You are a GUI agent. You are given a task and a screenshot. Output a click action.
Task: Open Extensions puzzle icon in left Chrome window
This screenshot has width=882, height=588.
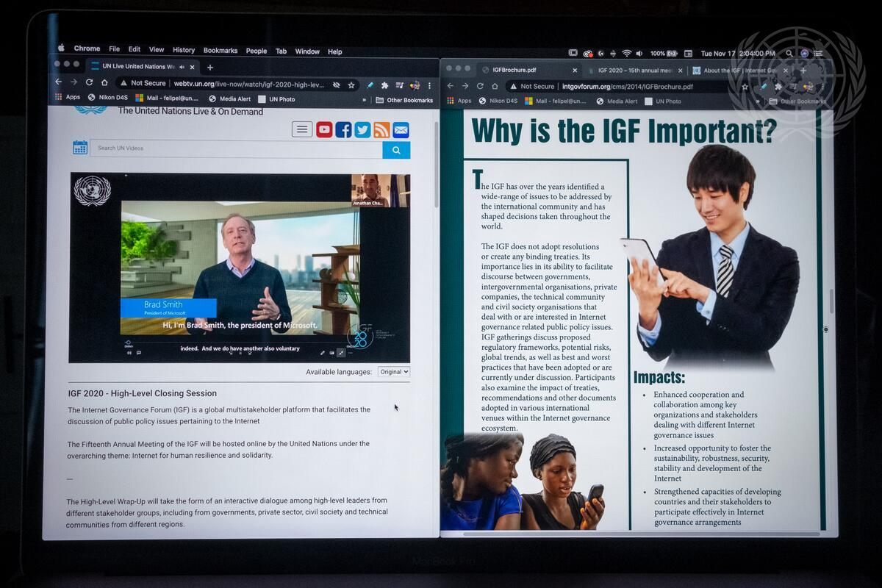coord(384,85)
